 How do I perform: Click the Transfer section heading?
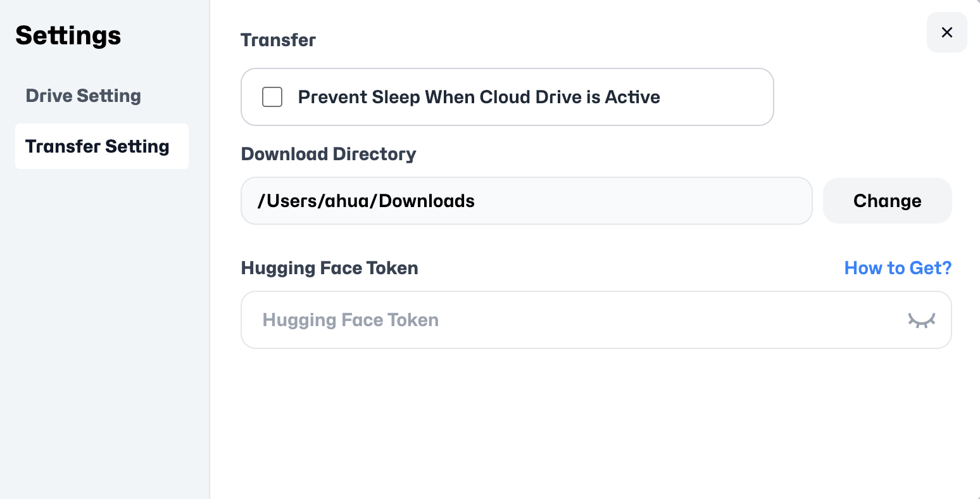(278, 40)
